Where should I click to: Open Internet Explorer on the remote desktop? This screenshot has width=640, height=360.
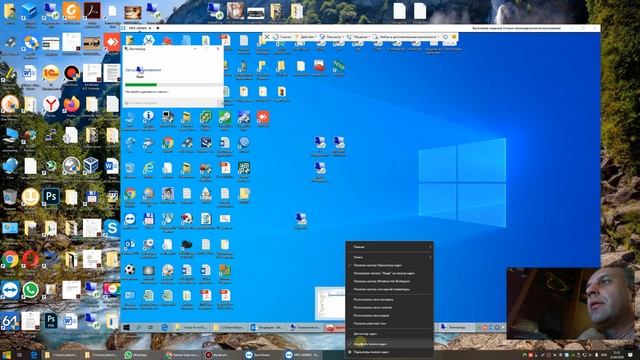coord(149,168)
